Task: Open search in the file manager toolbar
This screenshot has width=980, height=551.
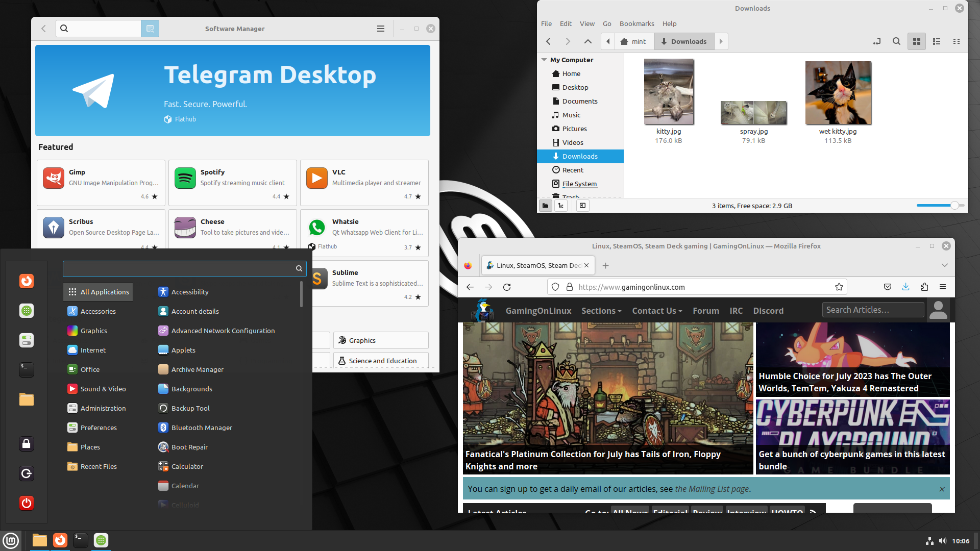Action: 896,41
